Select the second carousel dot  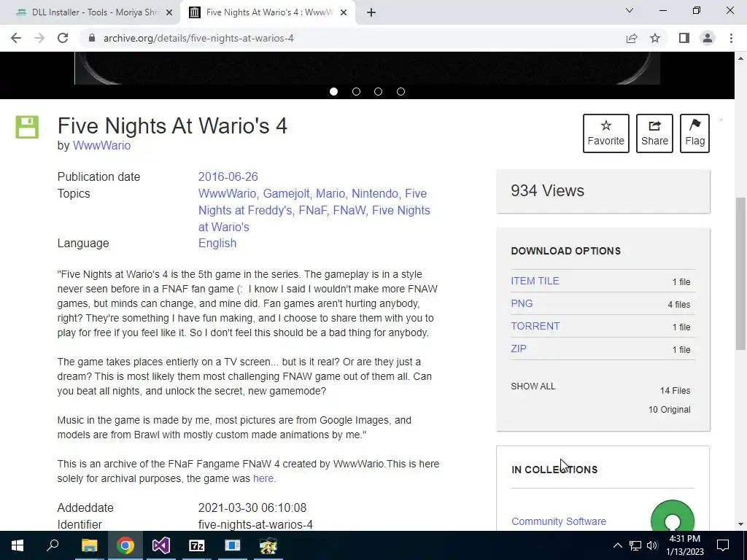(x=356, y=91)
